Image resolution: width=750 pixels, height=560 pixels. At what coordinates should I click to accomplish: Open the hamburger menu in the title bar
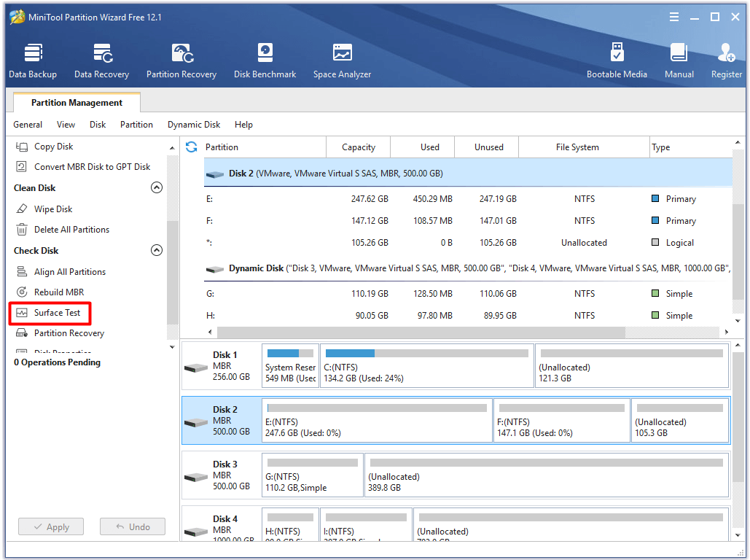(x=674, y=17)
